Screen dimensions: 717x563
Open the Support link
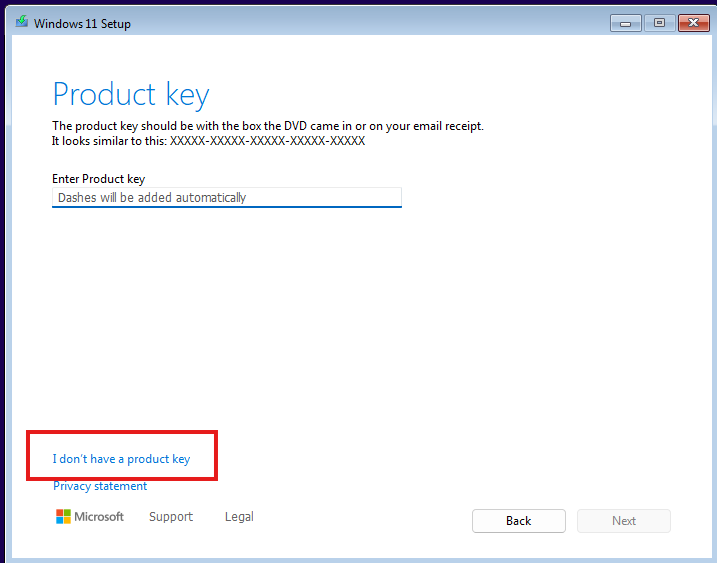click(x=171, y=517)
